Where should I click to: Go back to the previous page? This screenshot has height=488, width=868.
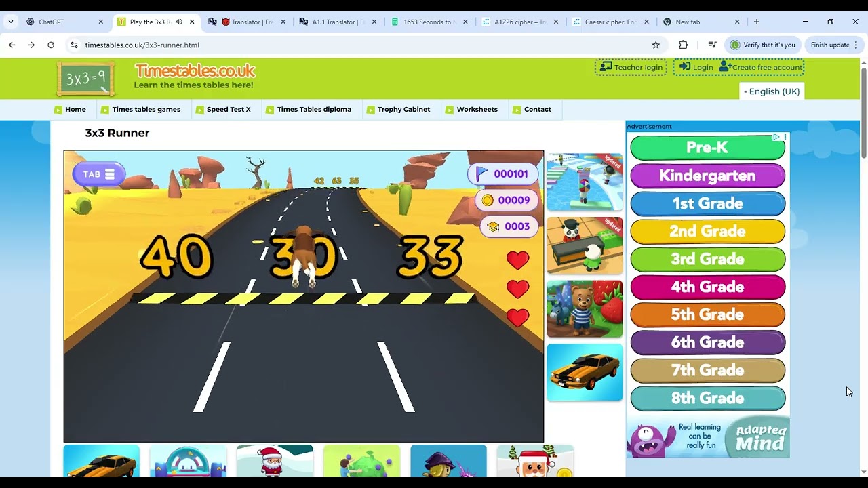tap(12, 45)
